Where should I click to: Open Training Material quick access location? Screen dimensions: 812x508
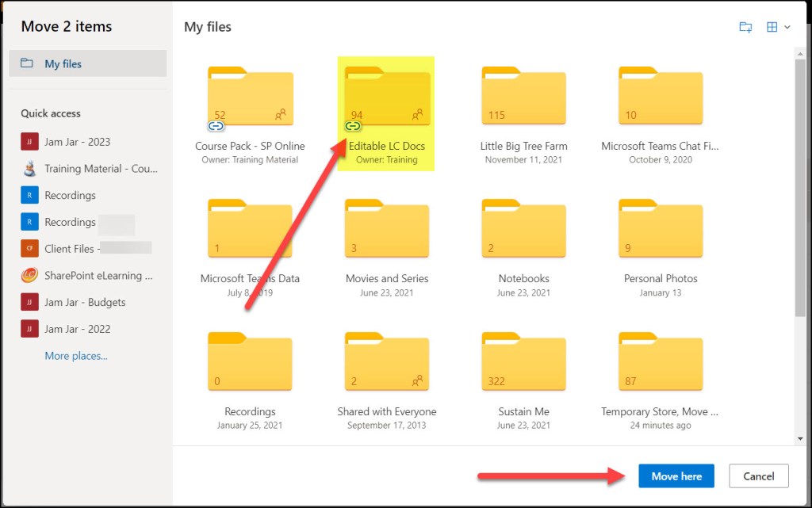tap(101, 169)
